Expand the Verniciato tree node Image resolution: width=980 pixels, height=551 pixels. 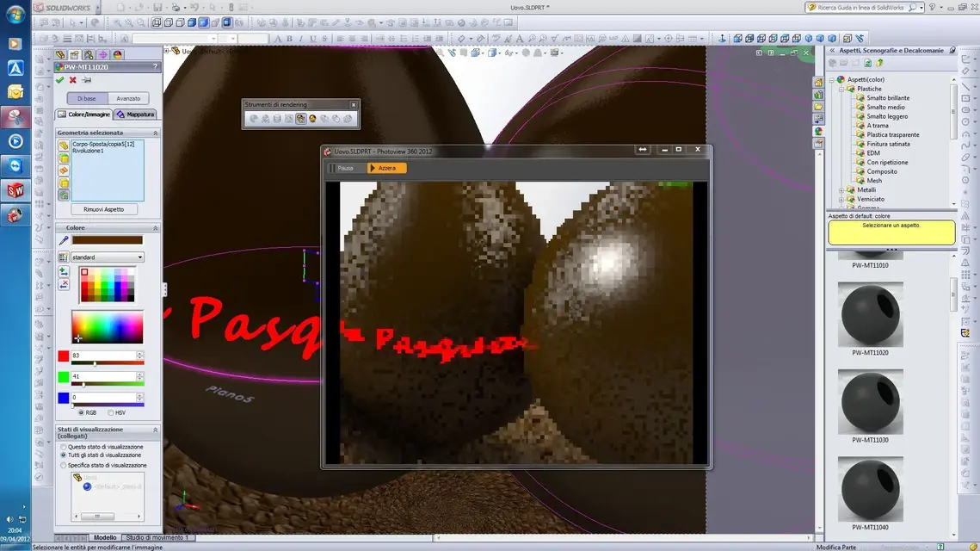[x=841, y=199]
